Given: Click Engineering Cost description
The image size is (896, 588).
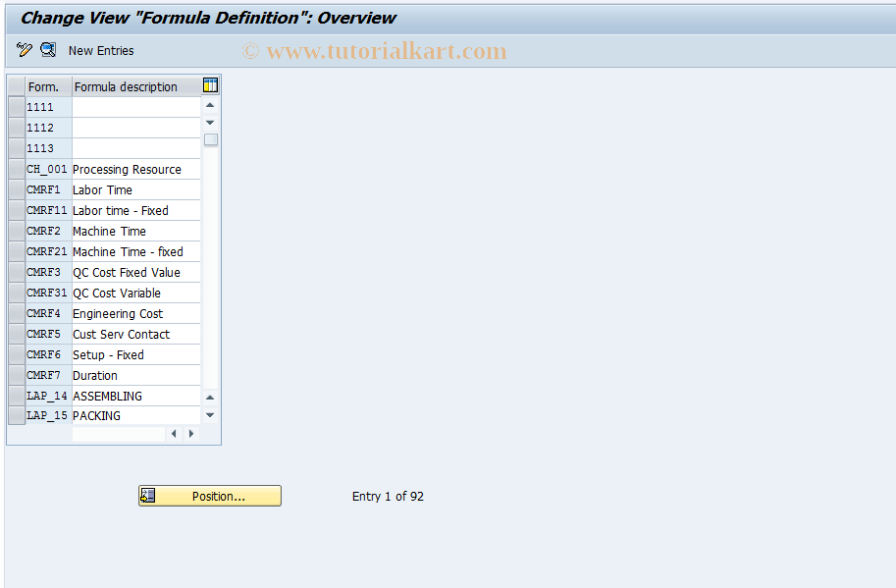Looking at the screenshot, I should click(x=136, y=313).
